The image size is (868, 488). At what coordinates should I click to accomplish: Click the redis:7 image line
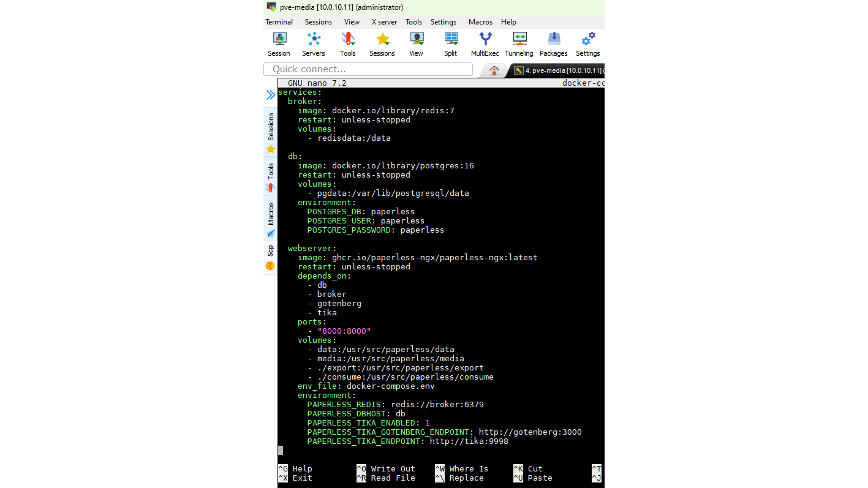[x=376, y=111]
